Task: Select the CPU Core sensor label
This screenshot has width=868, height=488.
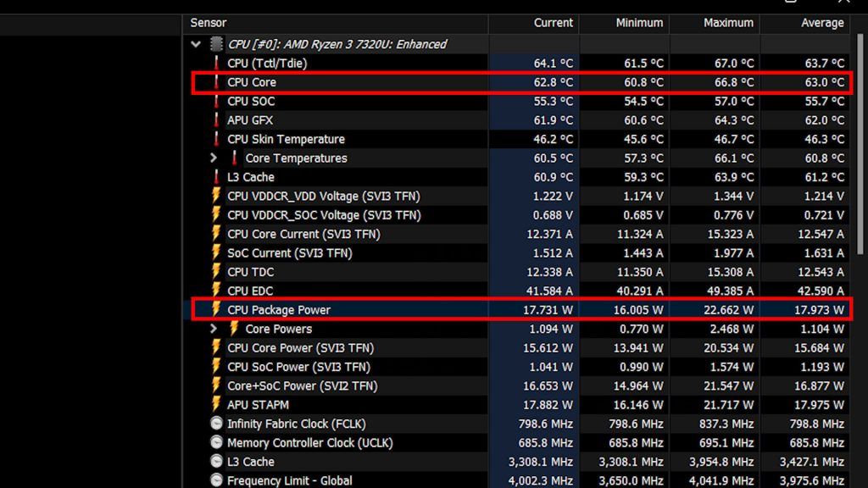Action: tap(251, 82)
